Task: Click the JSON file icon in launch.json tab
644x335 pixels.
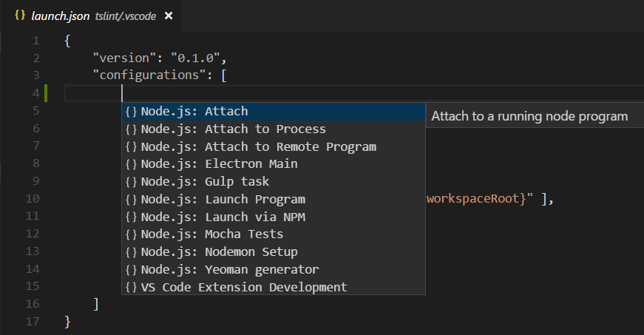Action: tap(20, 16)
